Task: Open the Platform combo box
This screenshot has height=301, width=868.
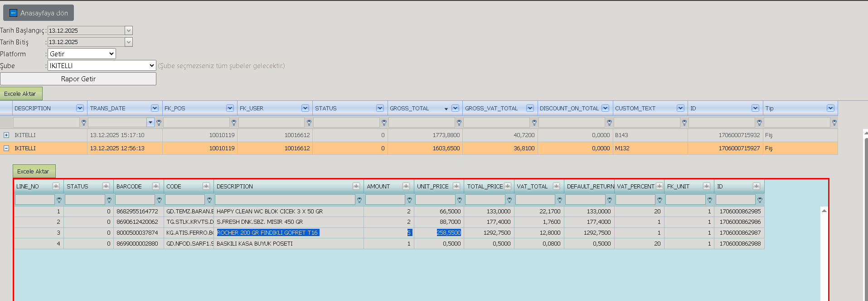Action: pos(82,54)
